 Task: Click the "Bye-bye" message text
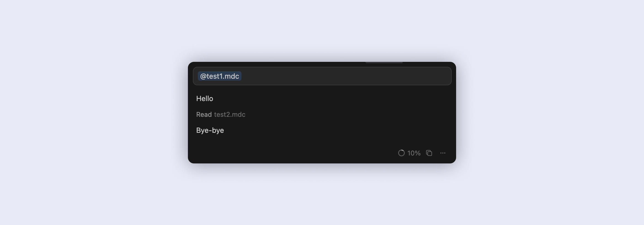click(210, 130)
